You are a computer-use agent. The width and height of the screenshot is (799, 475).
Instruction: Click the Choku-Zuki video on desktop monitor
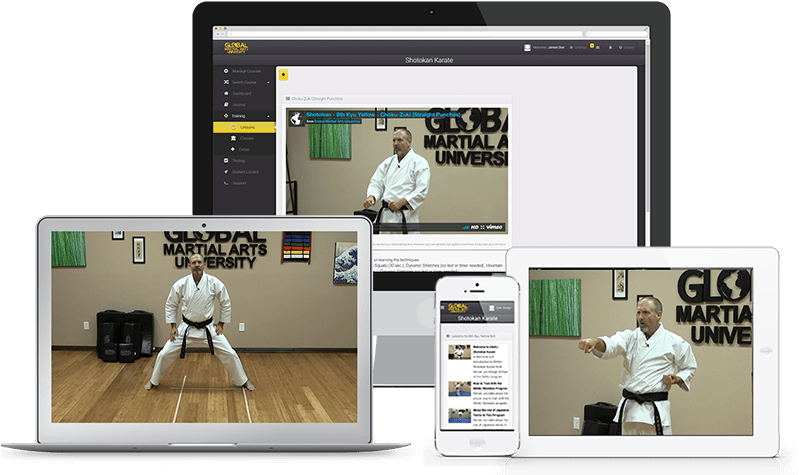[x=397, y=170]
